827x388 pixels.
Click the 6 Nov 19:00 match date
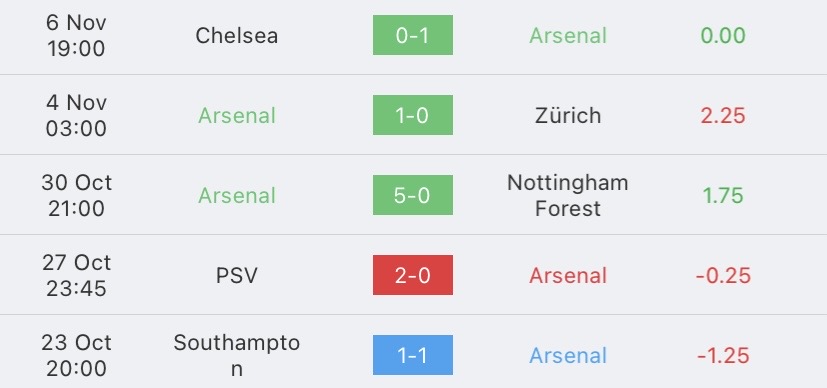76,35
